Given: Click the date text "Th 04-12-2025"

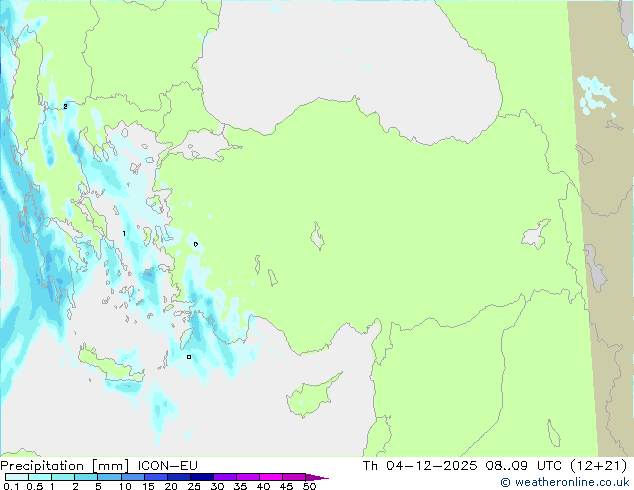Looking at the screenshot, I should point(420,466).
